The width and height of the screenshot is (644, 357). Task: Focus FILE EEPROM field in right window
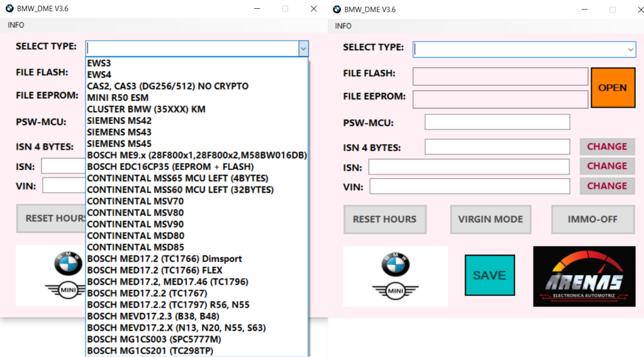click(500, 99)
